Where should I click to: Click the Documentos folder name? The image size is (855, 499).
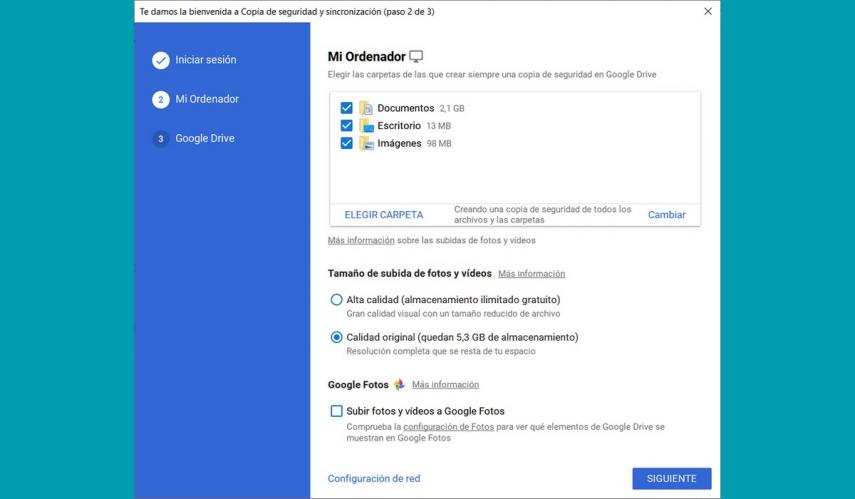(406, 108)
